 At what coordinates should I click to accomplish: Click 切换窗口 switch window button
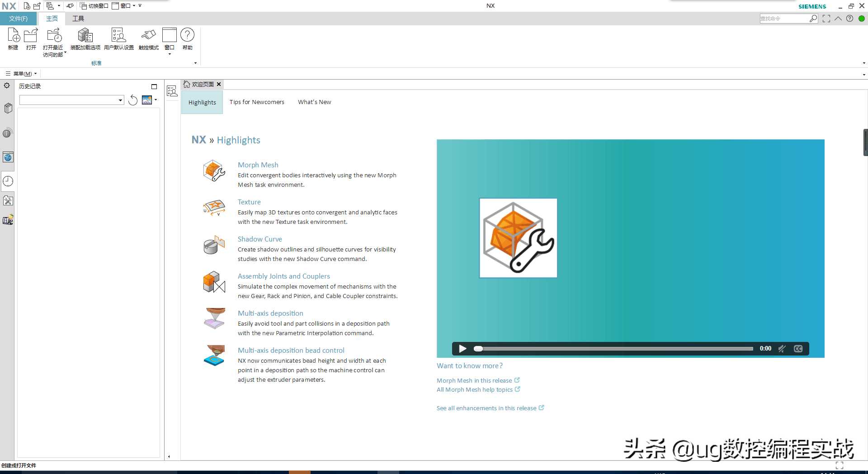tap(94, 6)
